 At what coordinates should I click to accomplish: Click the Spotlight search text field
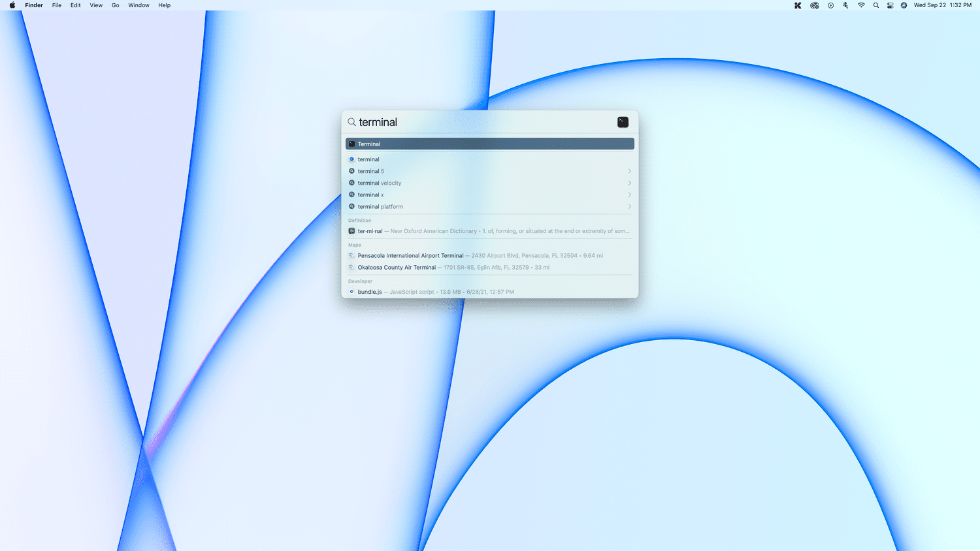483,122
